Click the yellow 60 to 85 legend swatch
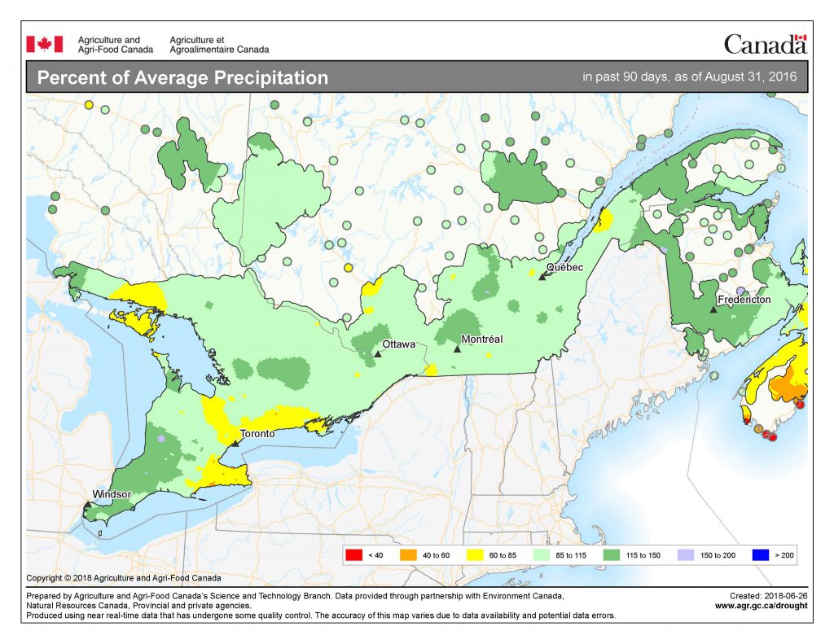This screenshot has width=834, height=644. coord(475,554)
